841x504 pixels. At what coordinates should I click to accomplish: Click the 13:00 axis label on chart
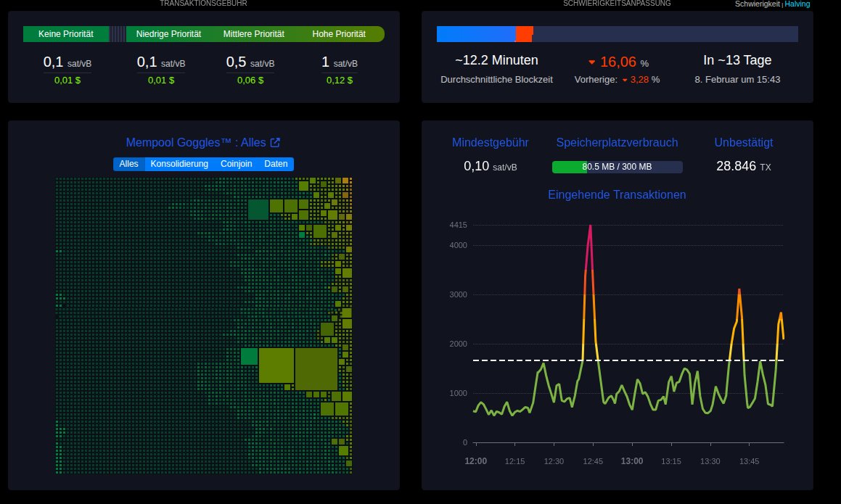(x=632, y=461)
